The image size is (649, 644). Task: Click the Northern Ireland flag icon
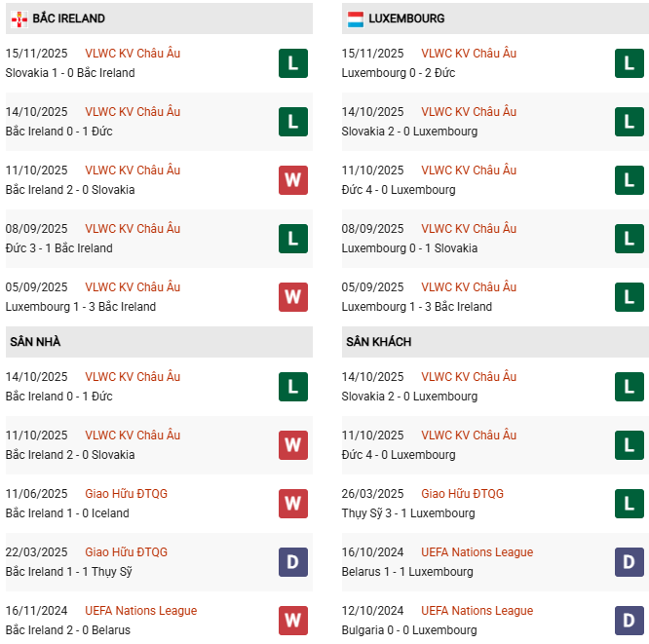click(x=19, y=19)
